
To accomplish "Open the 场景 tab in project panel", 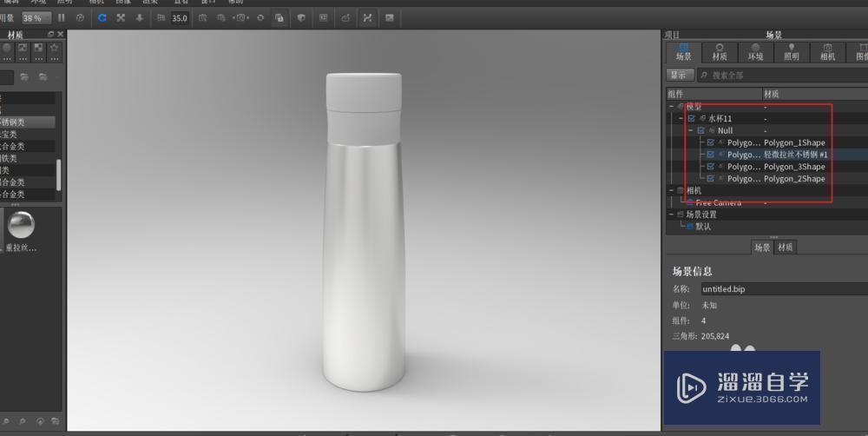I will [x=684, y=53].
